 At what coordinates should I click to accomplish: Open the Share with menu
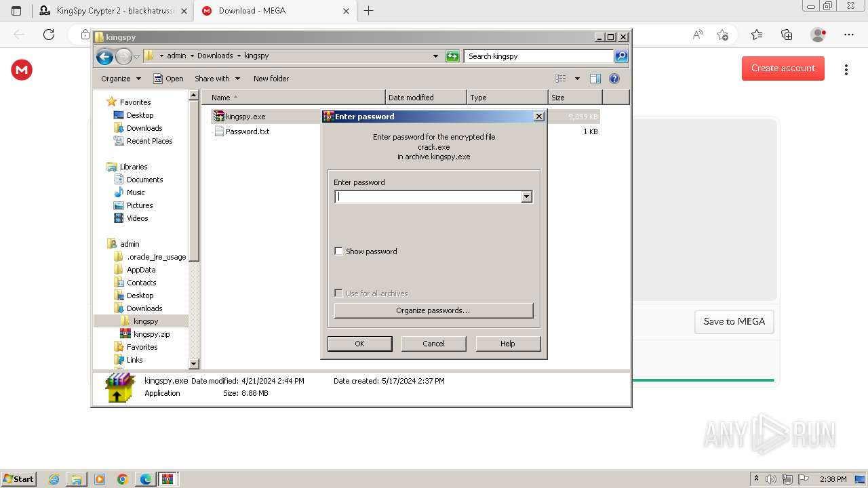pyautogui.click(x=217, y=79)
